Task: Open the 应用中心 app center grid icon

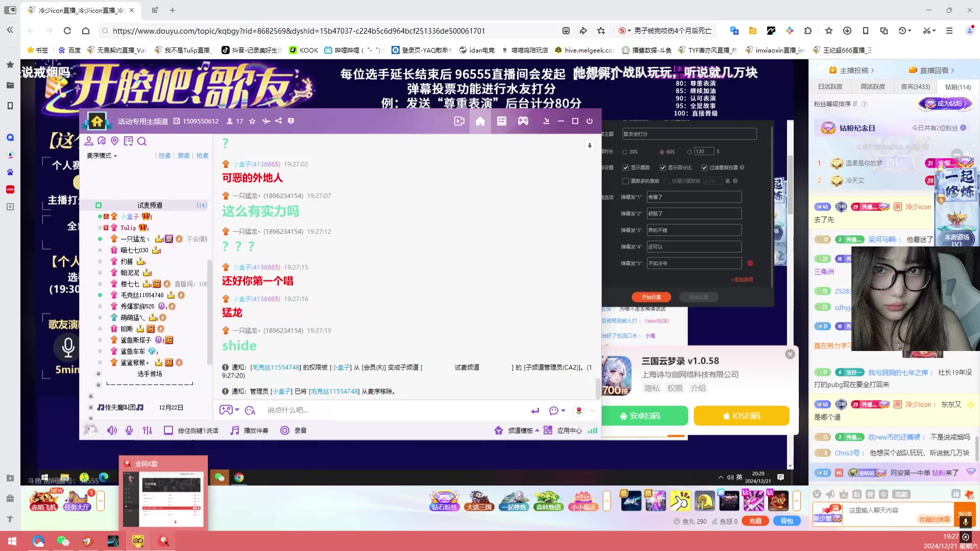Action: pyautogui.click(x=548, y=431)
